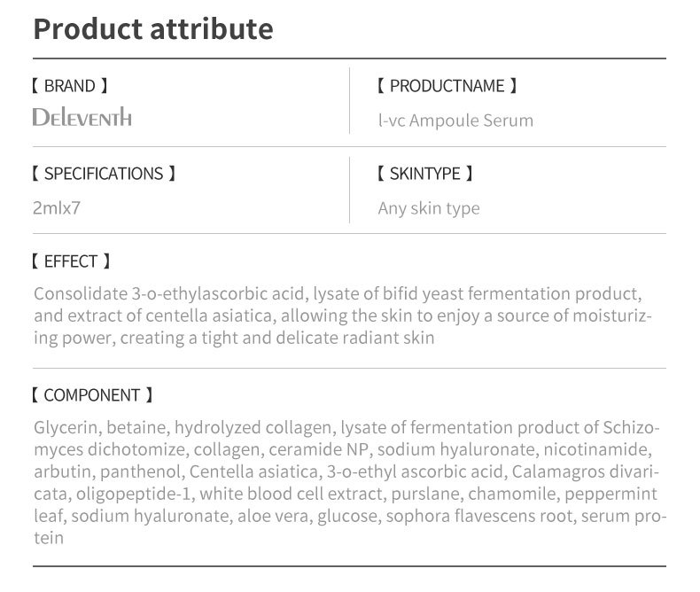This screenshot has height=592, width=700.
Task: Select the l-vc Ampoule Serum text
Action: (x=455, y=120)
